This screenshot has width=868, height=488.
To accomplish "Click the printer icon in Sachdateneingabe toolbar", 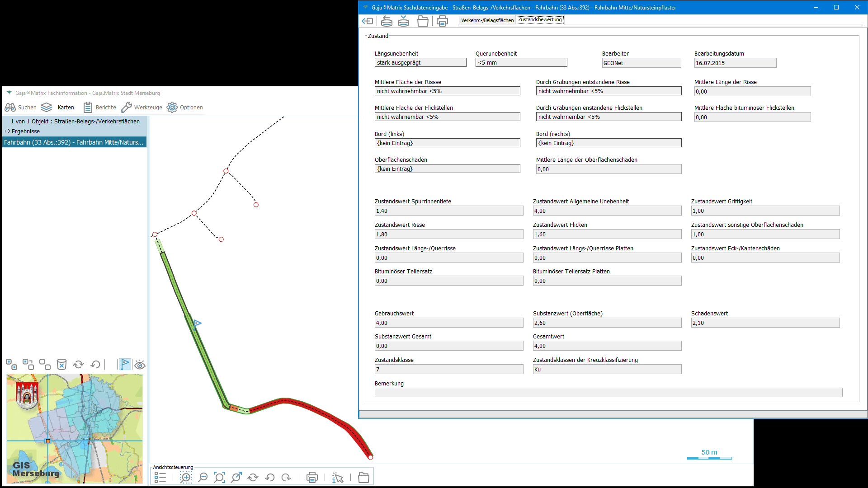I will coord(442,21).
